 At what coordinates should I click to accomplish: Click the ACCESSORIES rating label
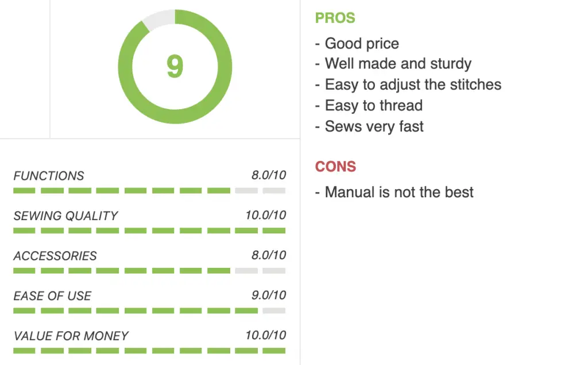point(55,256)
